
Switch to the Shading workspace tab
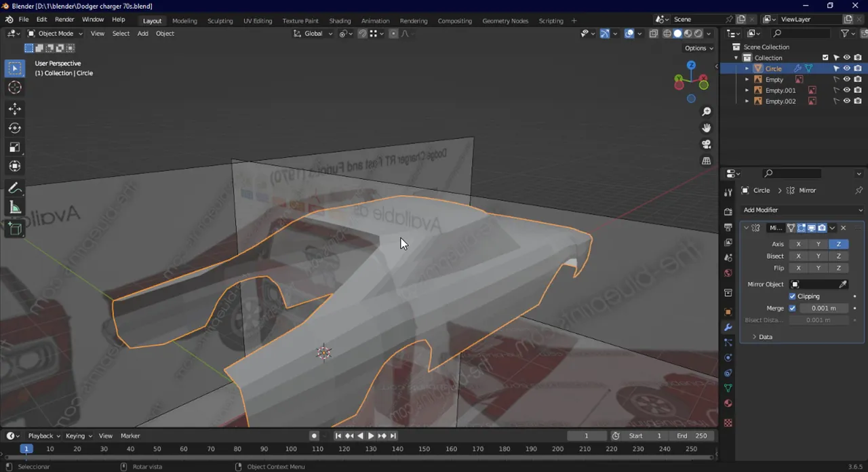point(340,20)
